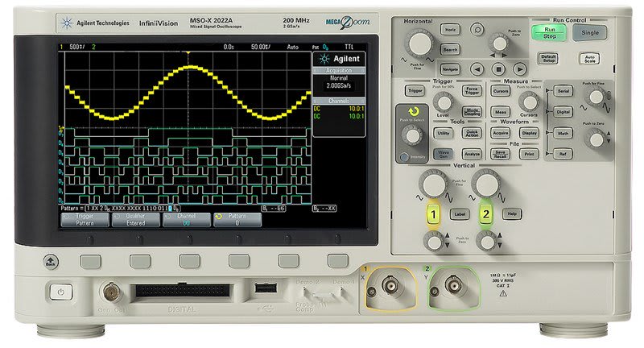The height and width of the screenshot is (348, 644).
Task: Open the Trigger Pattern softkey menu
Action: tap(85, 220)
